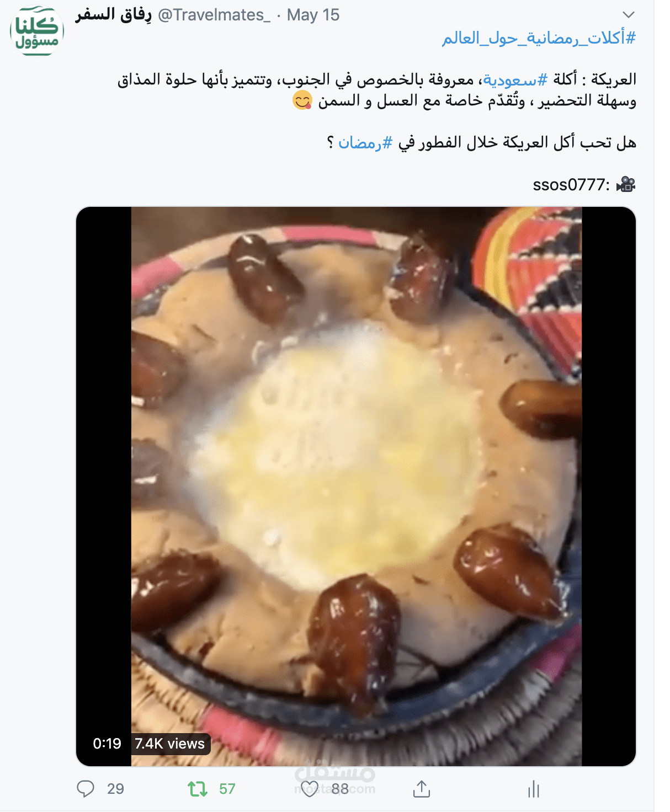Image resolution: width=670 pixels, height=812 pixels.
Task: Click the رفاق السفر display name
Action: click(x=114, y=15)
